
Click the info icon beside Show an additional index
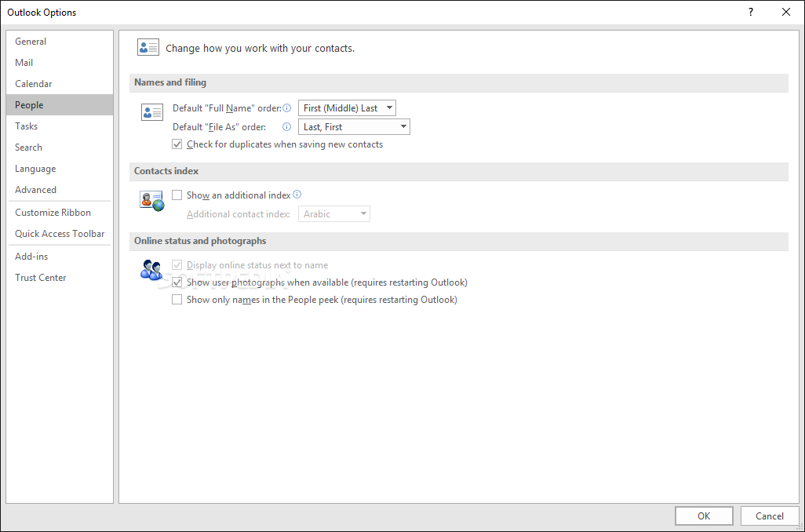[x=297, y=195]
